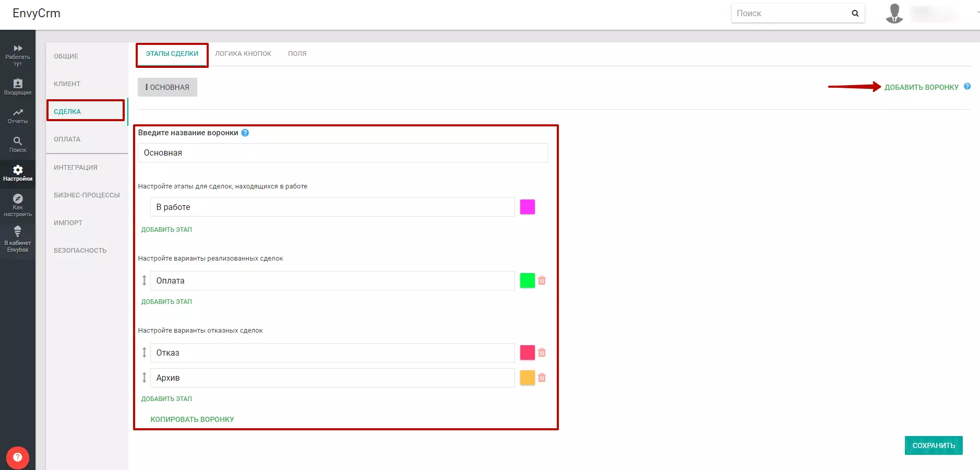Open the Поиск sidebar section

pos(18,144)
